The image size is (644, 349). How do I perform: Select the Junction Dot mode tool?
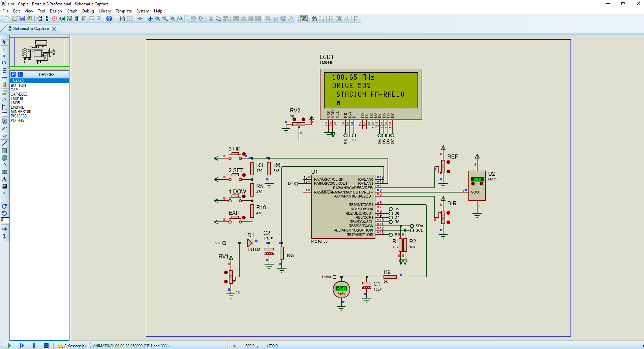4,56
